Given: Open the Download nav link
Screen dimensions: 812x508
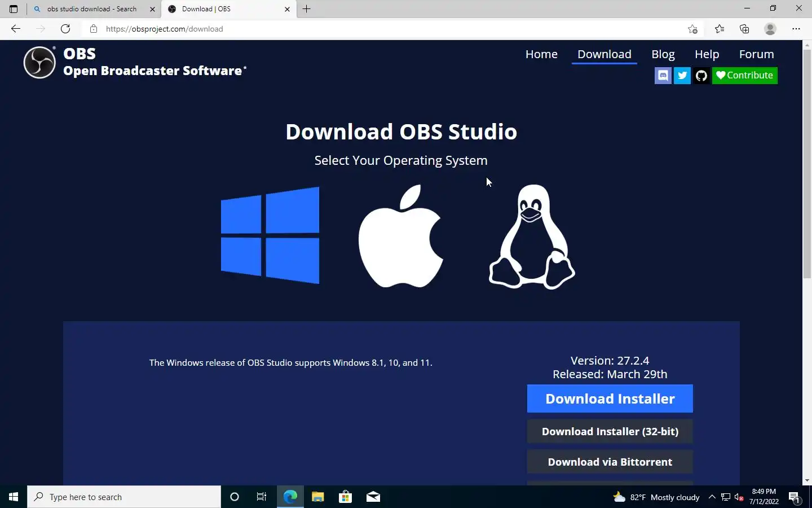Looking at the screenshot, I should (x=604, y=54).
